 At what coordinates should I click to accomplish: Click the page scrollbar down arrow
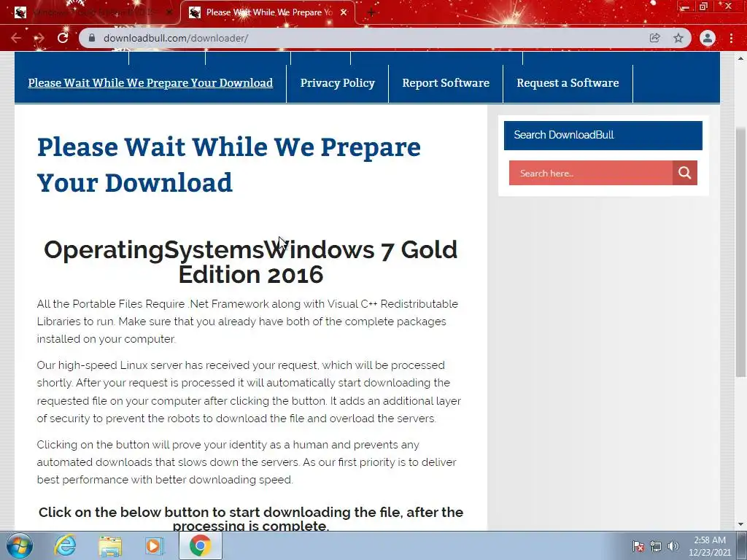[741, 524]
